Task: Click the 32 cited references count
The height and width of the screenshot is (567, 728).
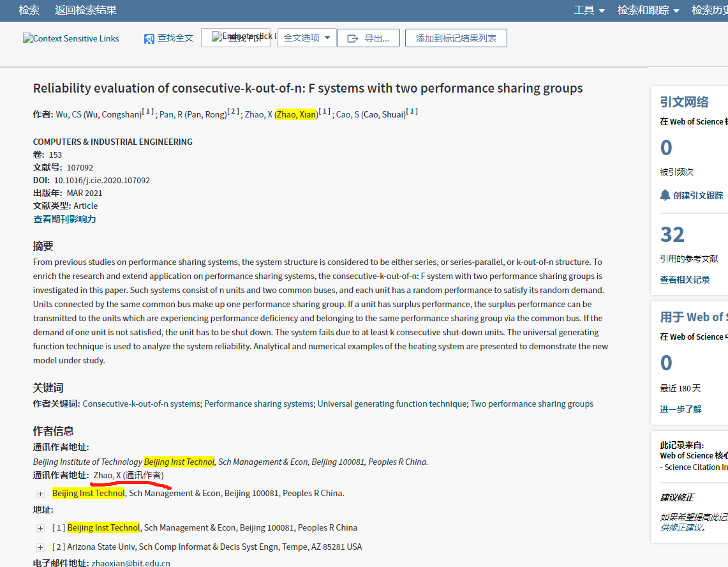Action: pyautogui.click(x=672, y=234)
